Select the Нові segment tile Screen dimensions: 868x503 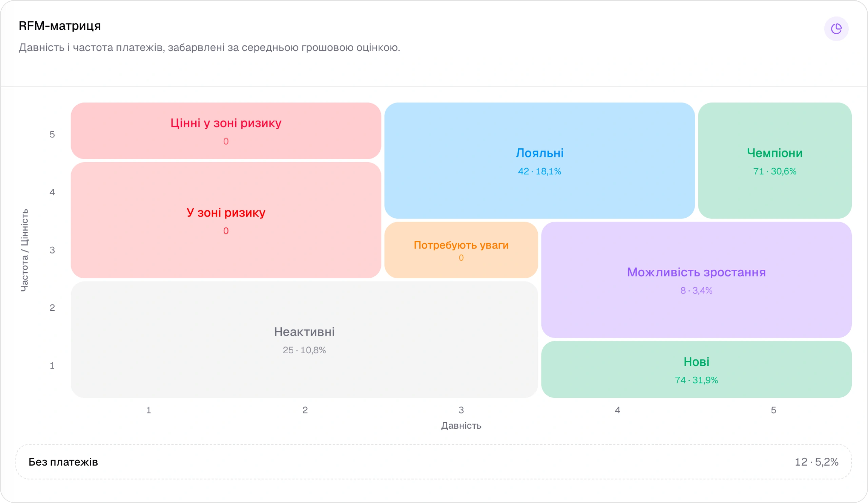coord(696,369)
